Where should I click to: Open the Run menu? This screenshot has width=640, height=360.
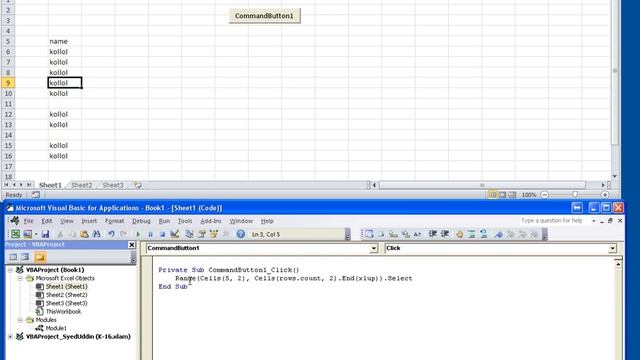pos(164,221)
